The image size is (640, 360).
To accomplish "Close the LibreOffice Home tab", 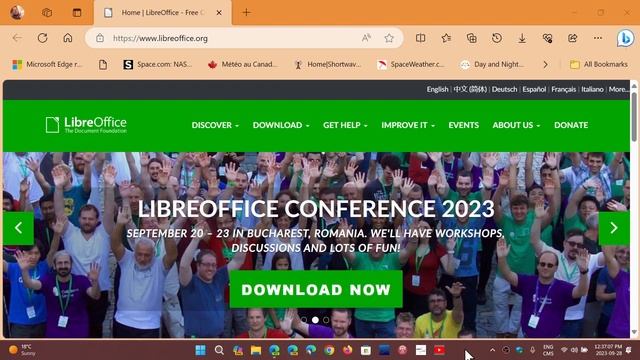I will point(219,13).
